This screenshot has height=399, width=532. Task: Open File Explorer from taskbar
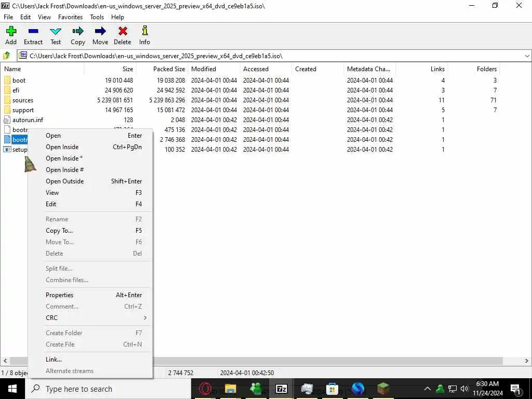pyautogui.click(x=231, y=389)
